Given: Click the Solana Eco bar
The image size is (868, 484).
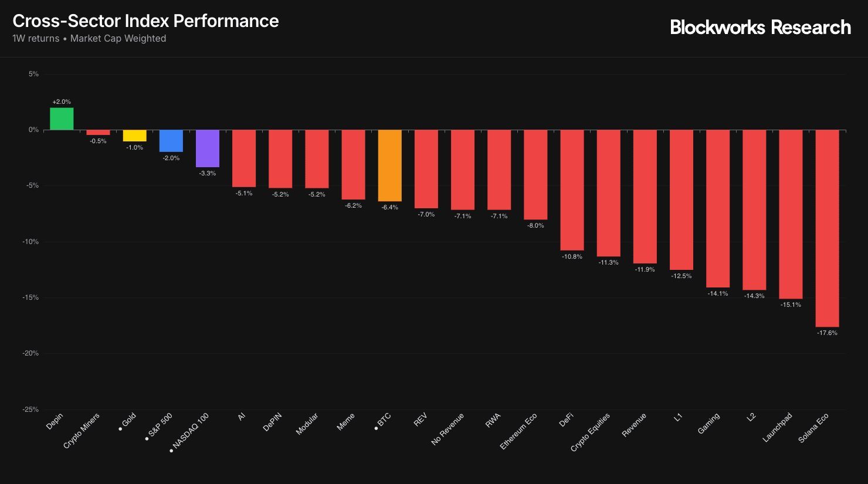Looking at the screenshot, I should click(827, 228).
